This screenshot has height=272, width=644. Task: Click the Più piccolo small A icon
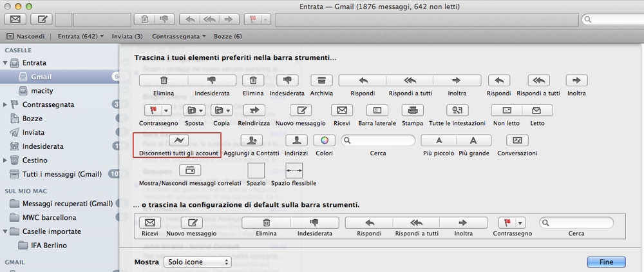click(439, 141)
